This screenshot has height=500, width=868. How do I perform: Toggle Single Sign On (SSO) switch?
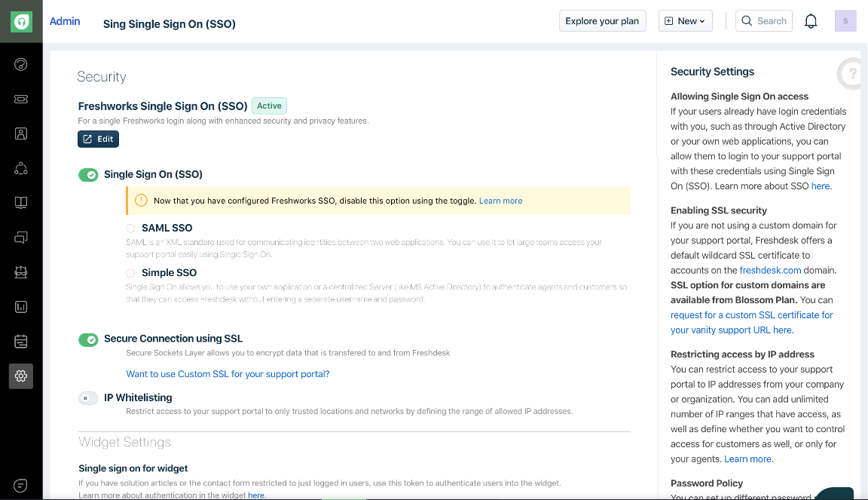coord(88,175)
